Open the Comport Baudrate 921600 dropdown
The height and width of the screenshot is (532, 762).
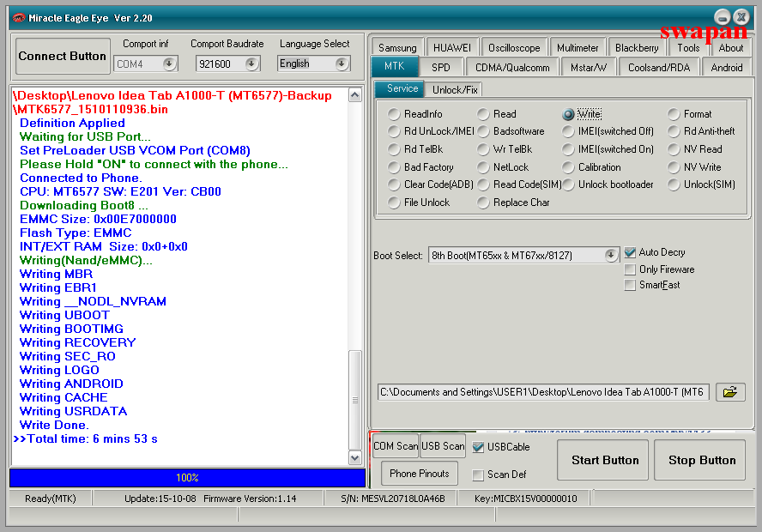point(251,63)
